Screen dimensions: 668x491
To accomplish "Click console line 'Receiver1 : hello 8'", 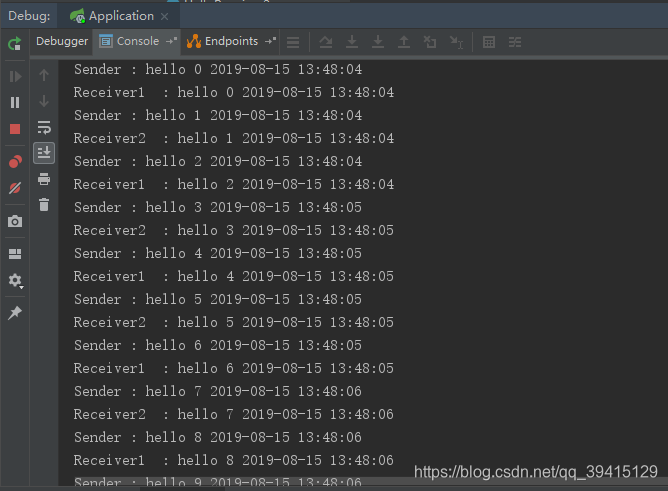I will tap(234, 460).
